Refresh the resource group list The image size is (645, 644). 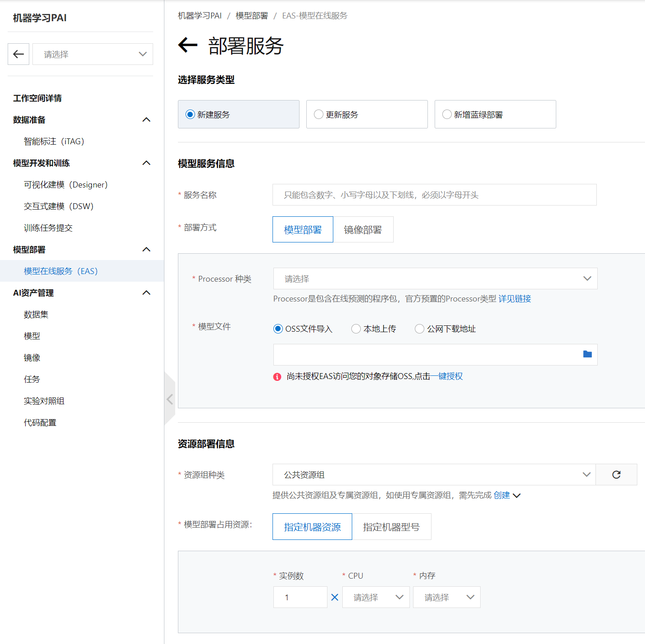[616, 475]
